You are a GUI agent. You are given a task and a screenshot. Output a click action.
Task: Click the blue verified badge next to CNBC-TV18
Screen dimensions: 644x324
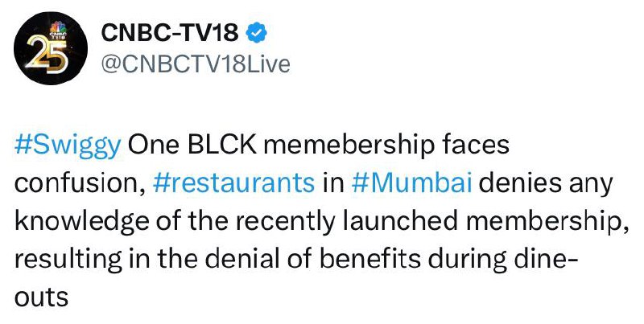(x=256, y=33)
